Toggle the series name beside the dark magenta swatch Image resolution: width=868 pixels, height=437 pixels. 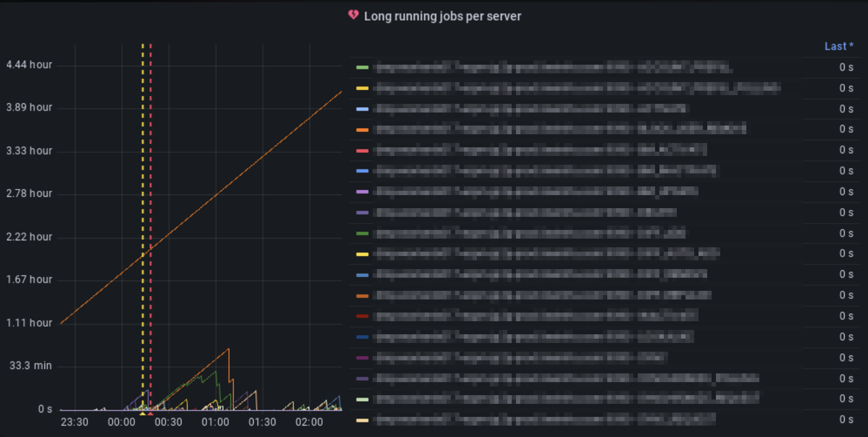click(520, 358)
